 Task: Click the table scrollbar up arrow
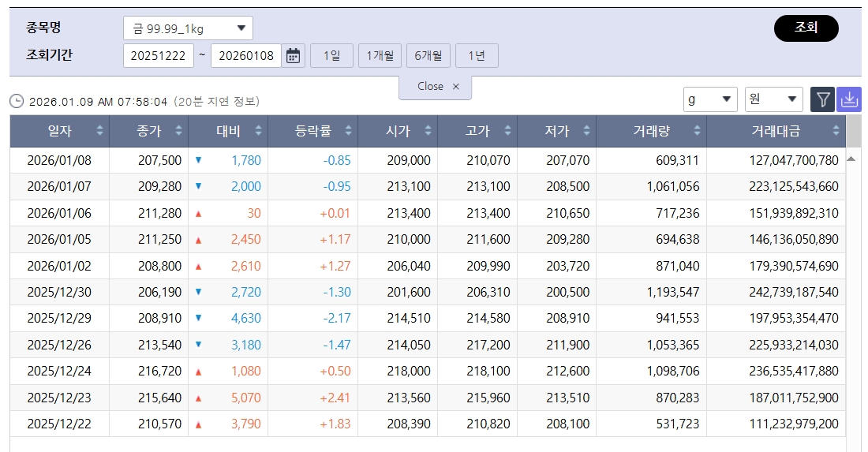pos(851,159)
